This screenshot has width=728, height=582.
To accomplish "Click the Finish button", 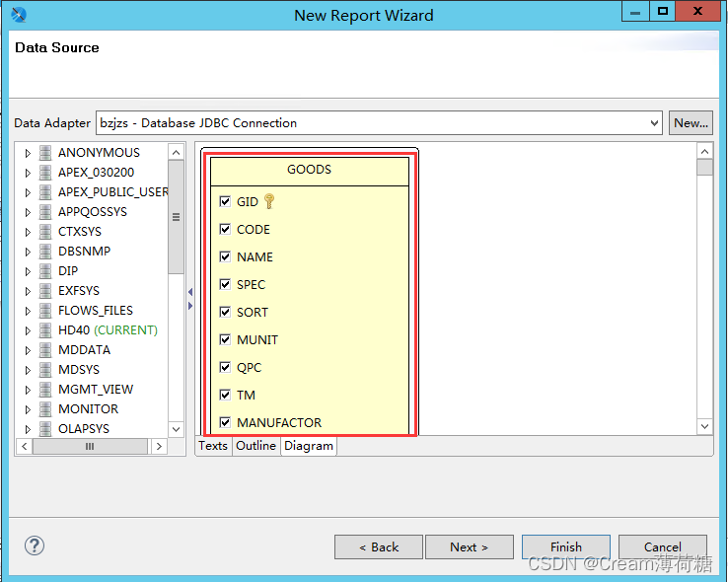I will pyautogui.click(x=566, y=547).
